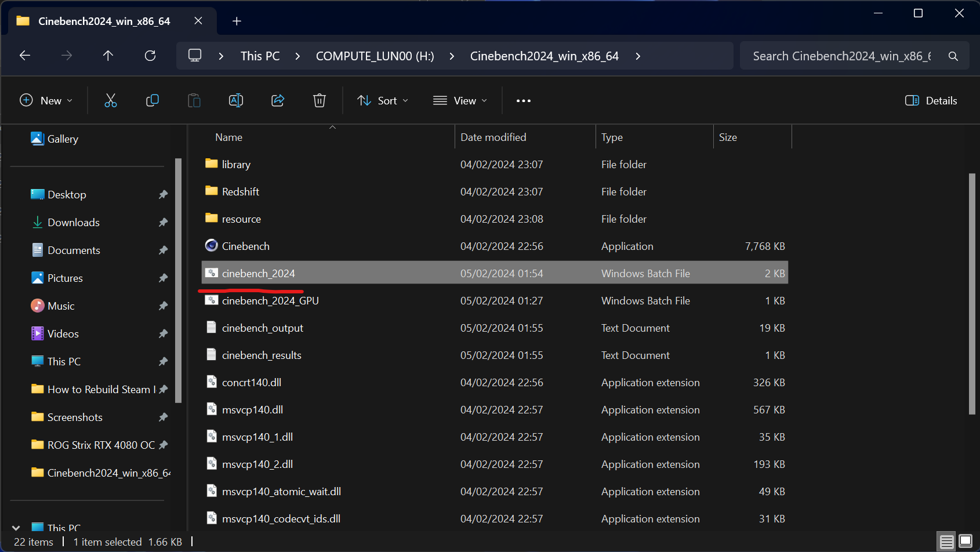Refresh the folder view
This screenshot has height=552, width=980.
coord(150,56)
